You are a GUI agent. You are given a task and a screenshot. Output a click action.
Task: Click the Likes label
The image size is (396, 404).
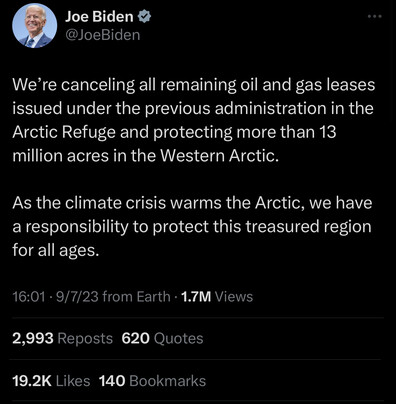click(x=73, y=381)
